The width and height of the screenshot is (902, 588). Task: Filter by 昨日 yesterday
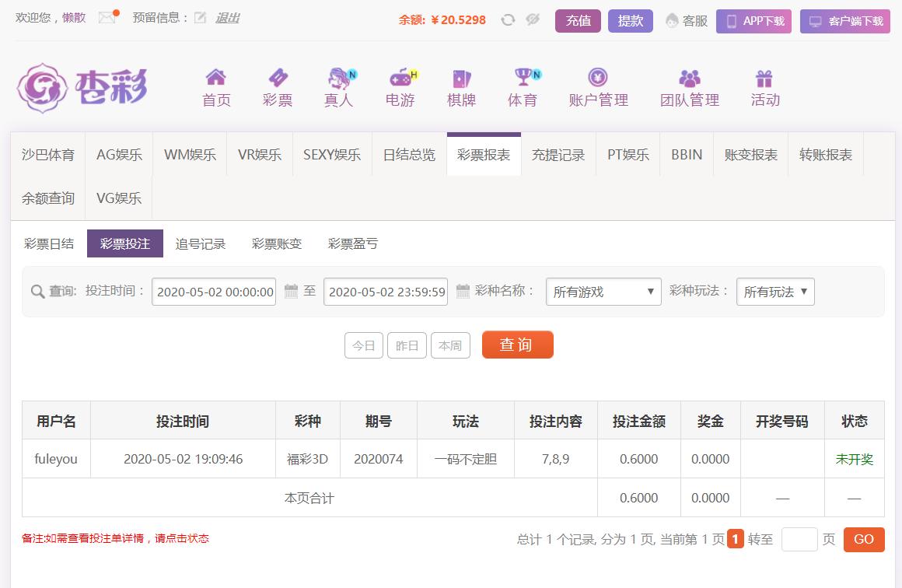407,345
